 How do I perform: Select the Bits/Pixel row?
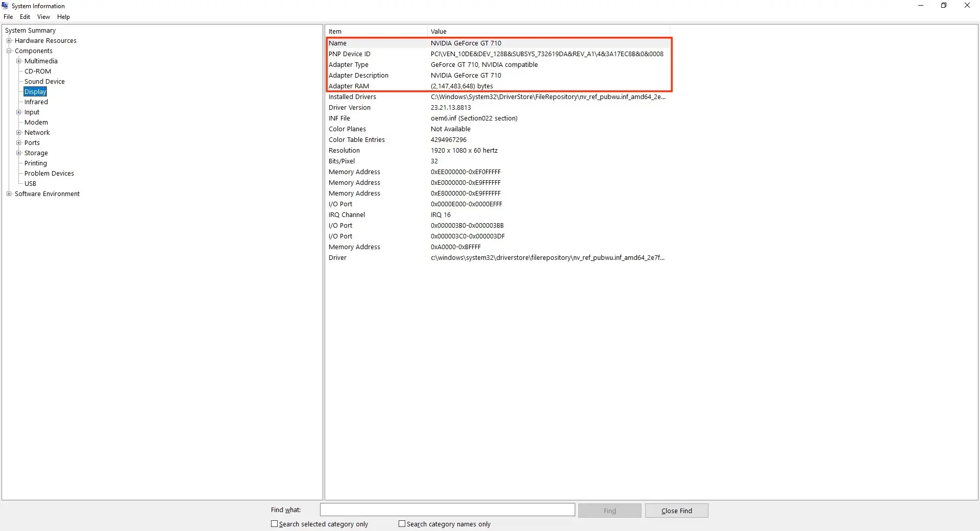pyautogui.click(x=498, y=161)
